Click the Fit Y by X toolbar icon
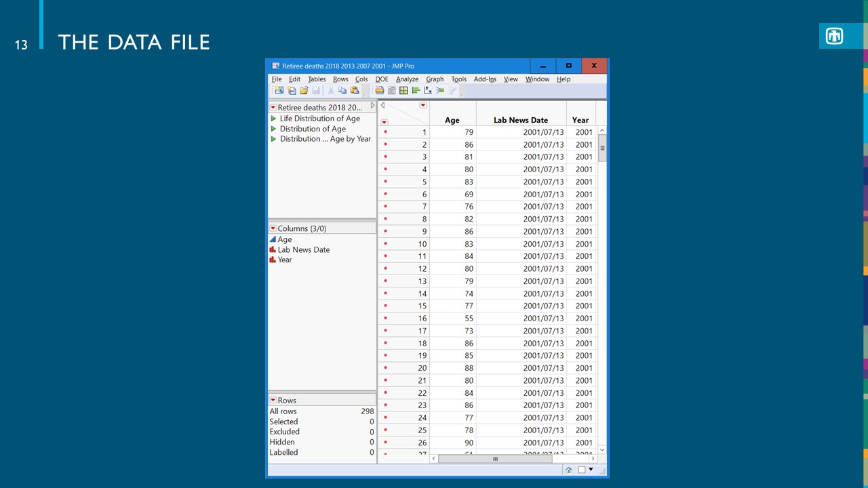This screenshot has height=488, width=868. coord(428,90)
